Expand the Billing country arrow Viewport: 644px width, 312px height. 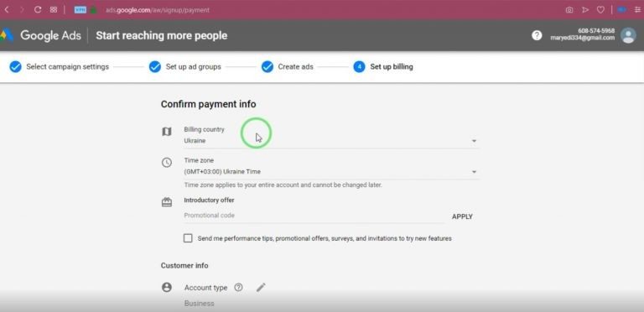pos(474,141)
